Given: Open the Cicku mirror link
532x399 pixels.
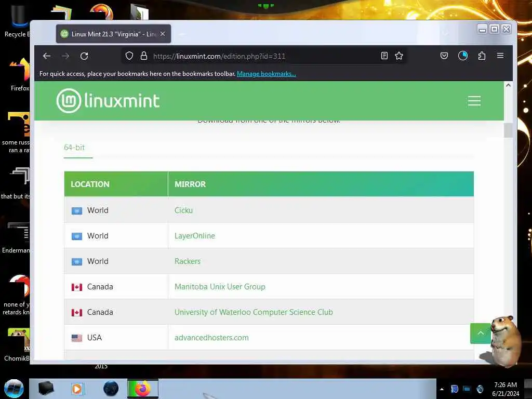Looking at the screenshot, I should (x=183, y=210).
